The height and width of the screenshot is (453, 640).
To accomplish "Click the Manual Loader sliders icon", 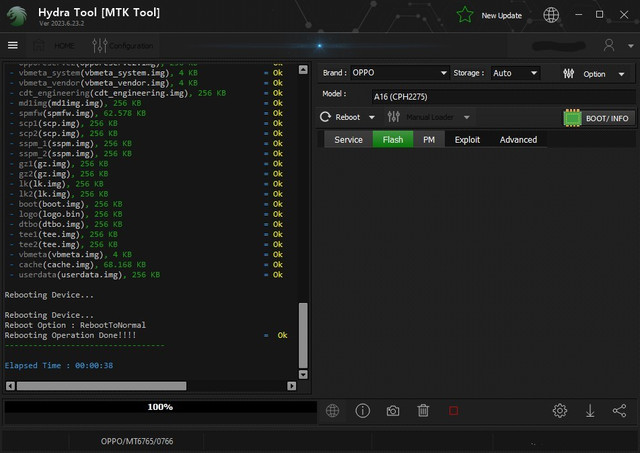I will [393, 117].
